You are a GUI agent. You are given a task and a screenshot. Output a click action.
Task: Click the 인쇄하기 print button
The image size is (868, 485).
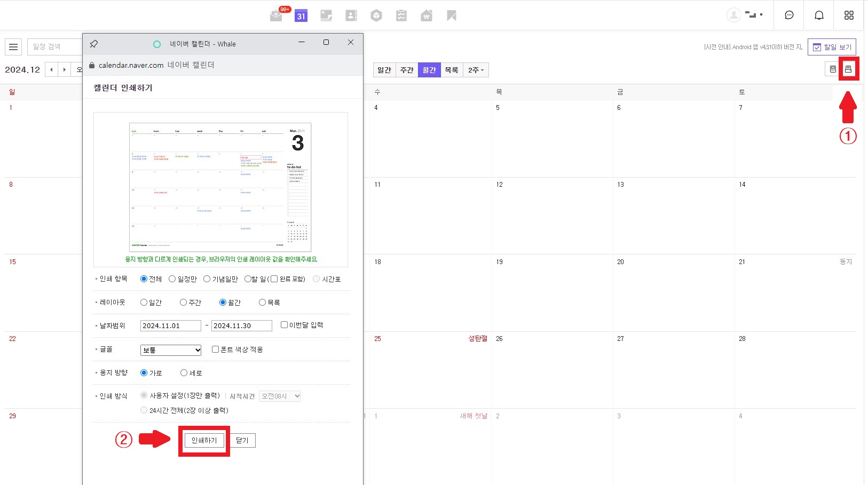pyautogui.click(x=204, y=440)
